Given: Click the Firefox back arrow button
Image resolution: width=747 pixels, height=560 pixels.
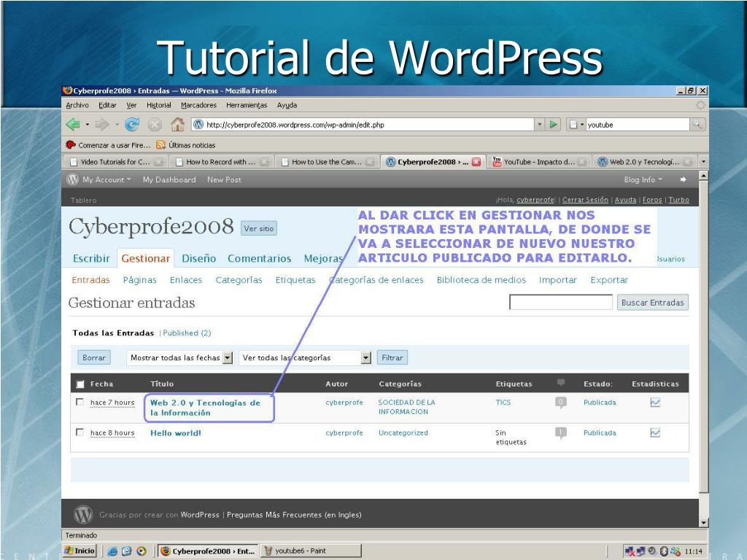Looking at the screenshot, I should point(74,125).
